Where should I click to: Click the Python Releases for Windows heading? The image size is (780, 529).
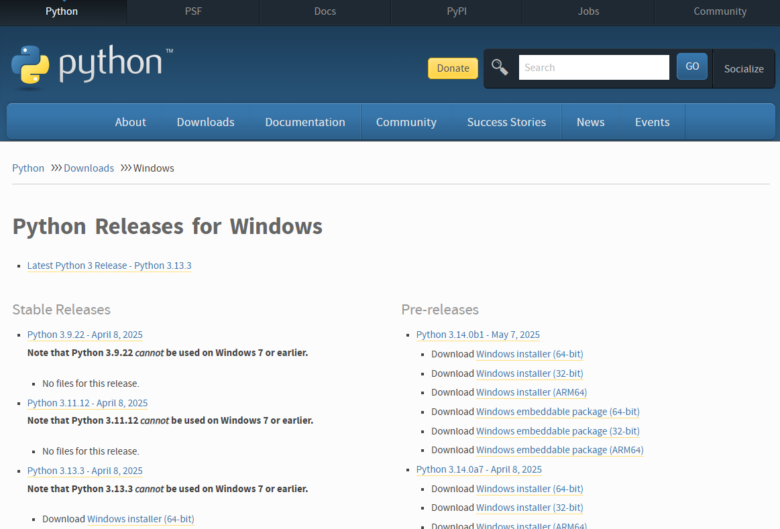[167, 226]
